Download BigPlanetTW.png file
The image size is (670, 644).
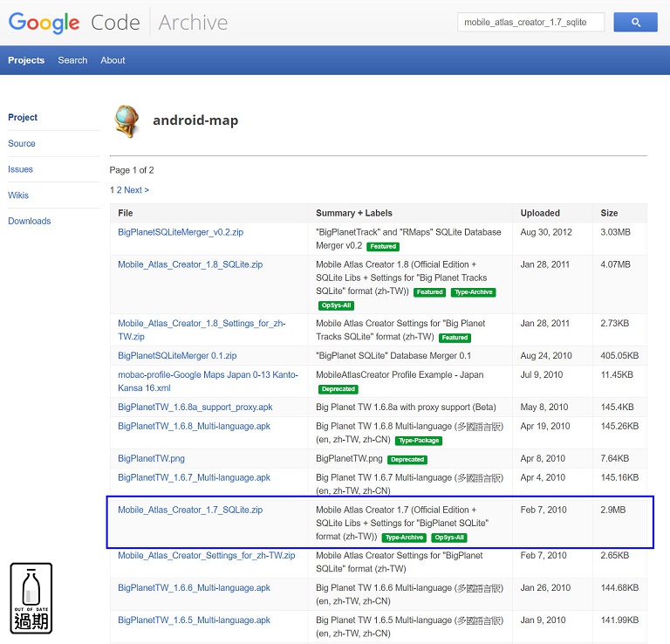[151, 458]
